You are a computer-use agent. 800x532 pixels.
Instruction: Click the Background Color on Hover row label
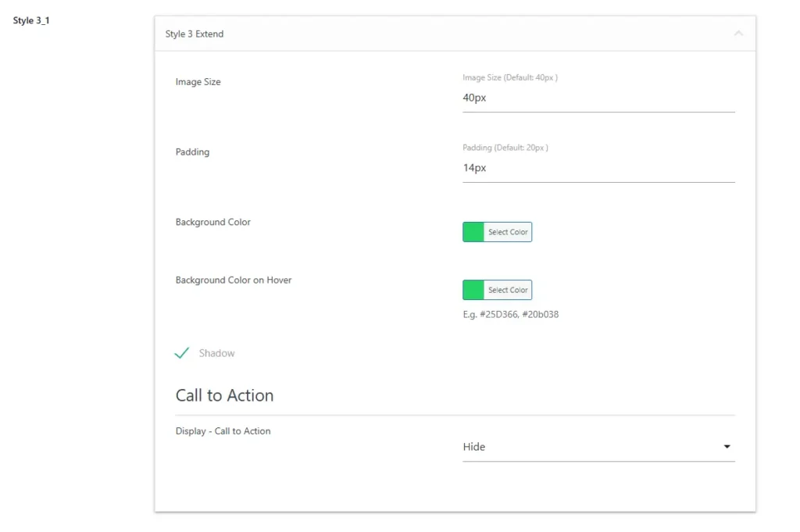point(234,280)
